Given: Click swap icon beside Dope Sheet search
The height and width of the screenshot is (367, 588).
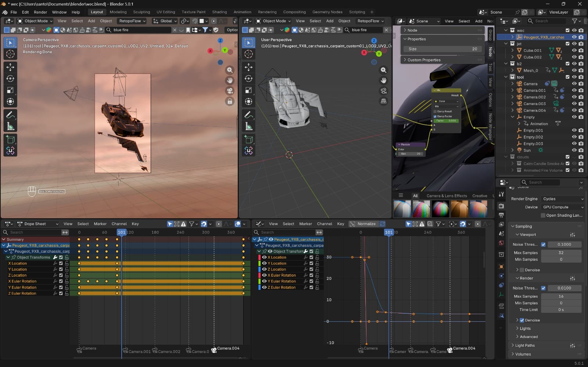Looking at the screenshot, I should point(65,232).
